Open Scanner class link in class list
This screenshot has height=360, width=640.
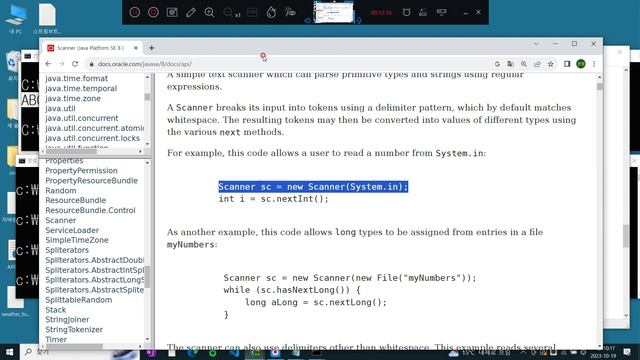(x=60, y=220)
